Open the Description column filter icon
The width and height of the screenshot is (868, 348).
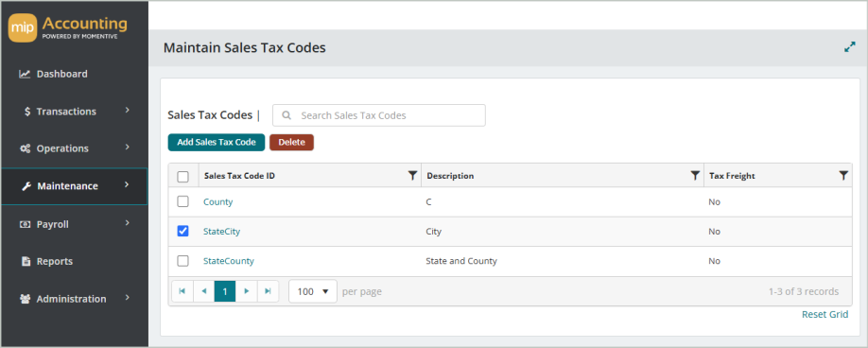tap(695, 175)
